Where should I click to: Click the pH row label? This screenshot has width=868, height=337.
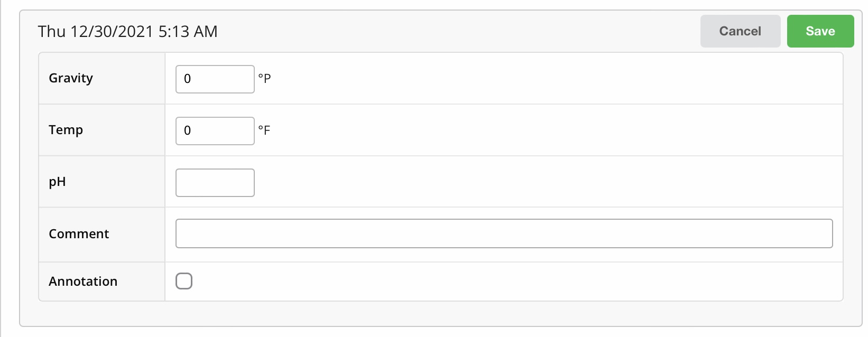click(x=57, y=182)
